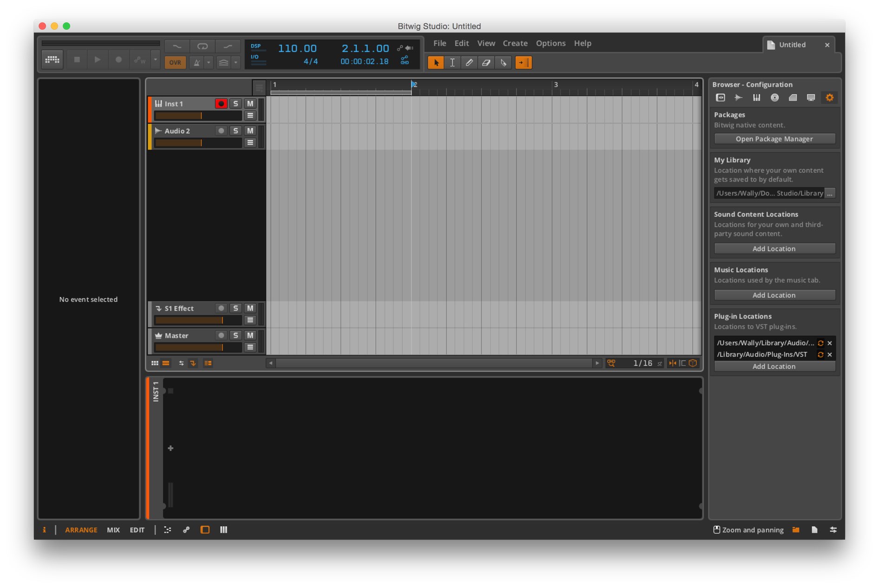The width and height of the screenshot is (879, 588).
Task: Remove /Library/Audio/Plug-Ins/VST plug-in location
Action: click(x=830, y=354)
